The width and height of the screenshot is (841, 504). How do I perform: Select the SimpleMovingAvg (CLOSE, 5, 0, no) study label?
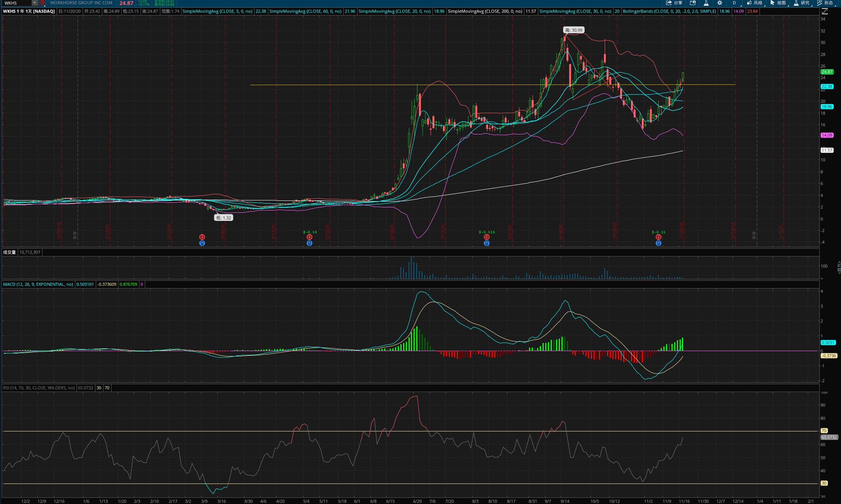[217, 11]
